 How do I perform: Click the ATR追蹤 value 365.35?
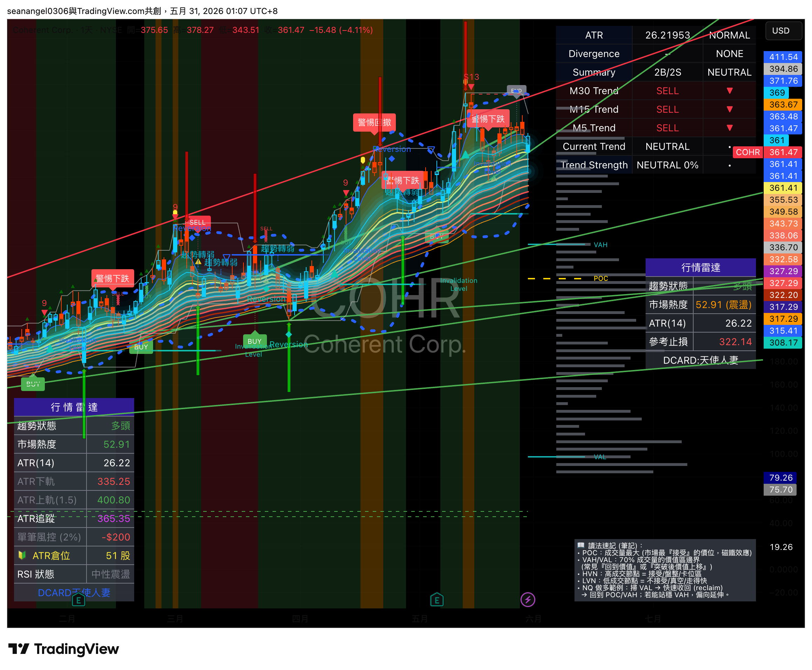113,518
